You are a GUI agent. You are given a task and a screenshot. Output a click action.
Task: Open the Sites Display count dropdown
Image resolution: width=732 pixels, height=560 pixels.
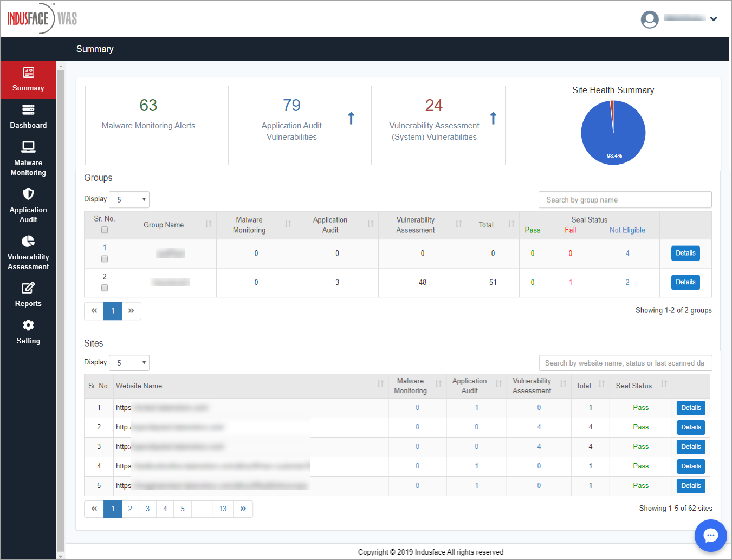(129, 363)
